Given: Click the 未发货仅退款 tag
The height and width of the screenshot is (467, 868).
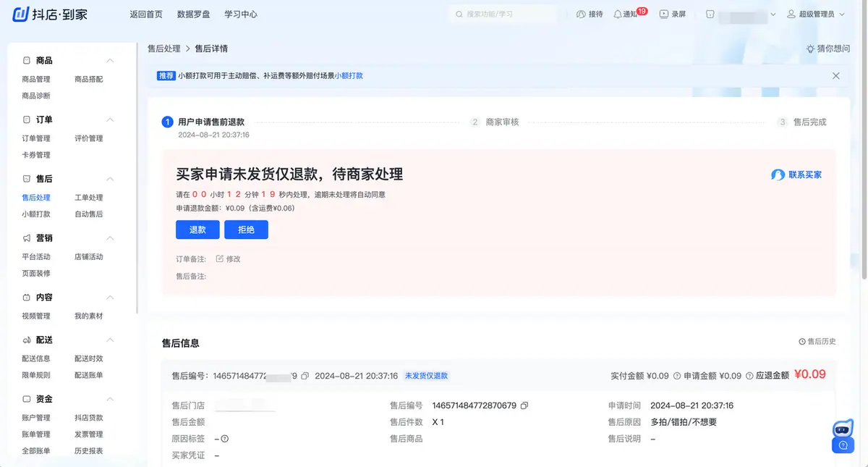Looking at the screenshot, I should 427,376.
